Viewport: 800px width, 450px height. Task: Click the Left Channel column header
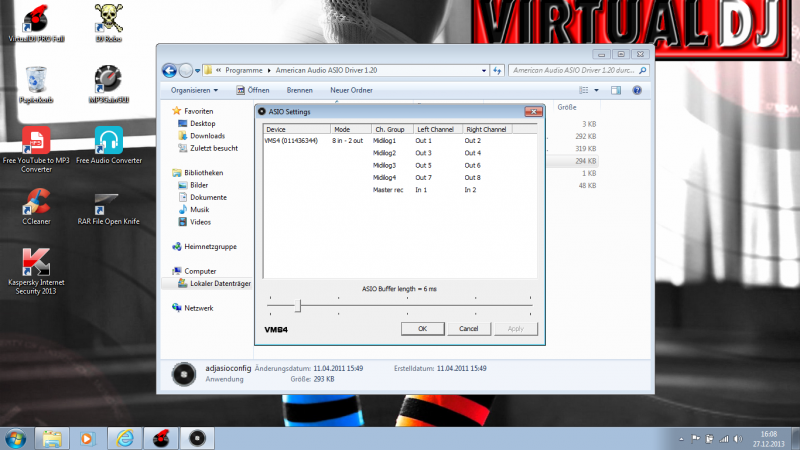coord(437,129)
